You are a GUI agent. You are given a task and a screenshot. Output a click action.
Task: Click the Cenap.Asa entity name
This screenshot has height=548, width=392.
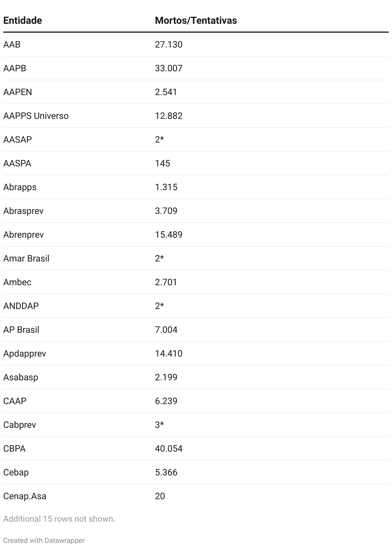click(x=25, y=496)
